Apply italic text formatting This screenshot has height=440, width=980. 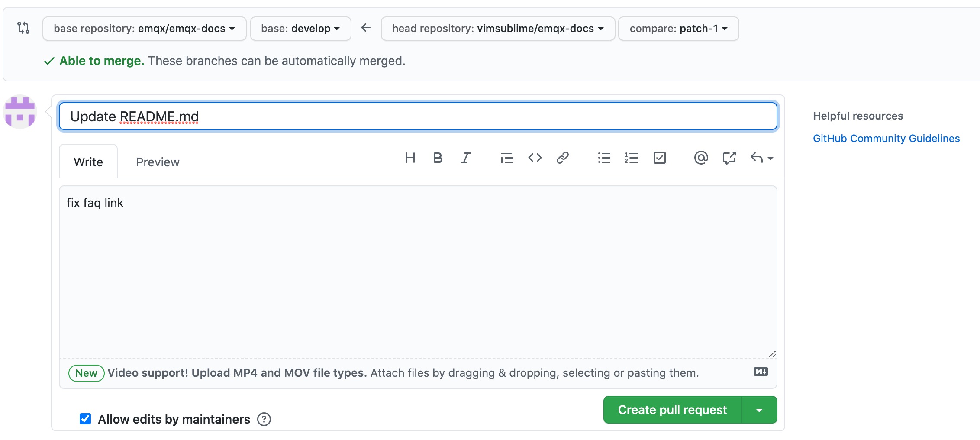465,158
